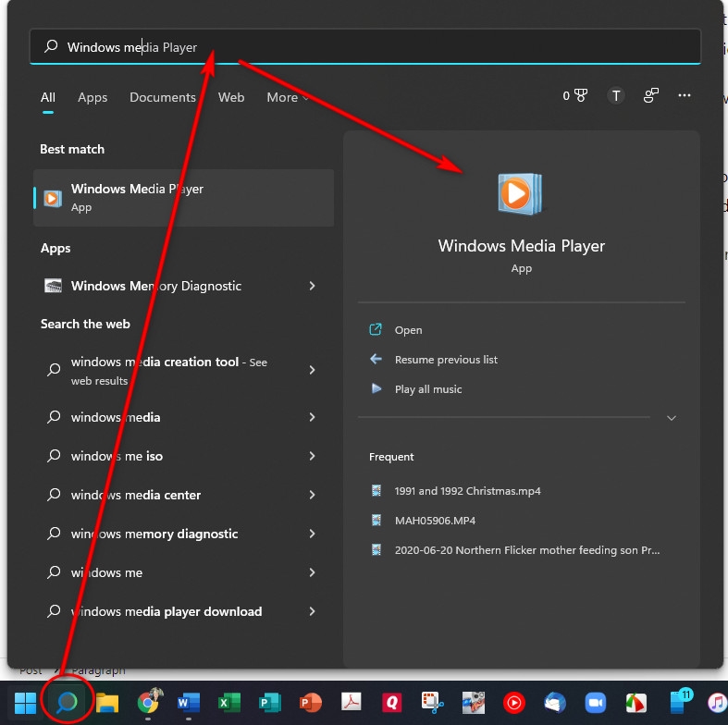Click the 'T' user account avatar
728x725 pixels.
616,95
